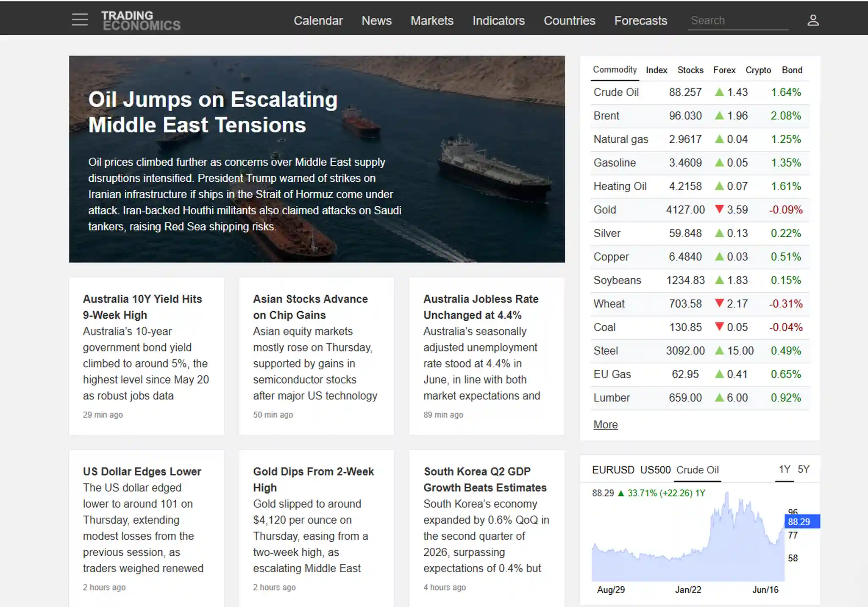Screen dimensions: 868x607
Task: Open the Countries navigation menu
Action: 569,20
